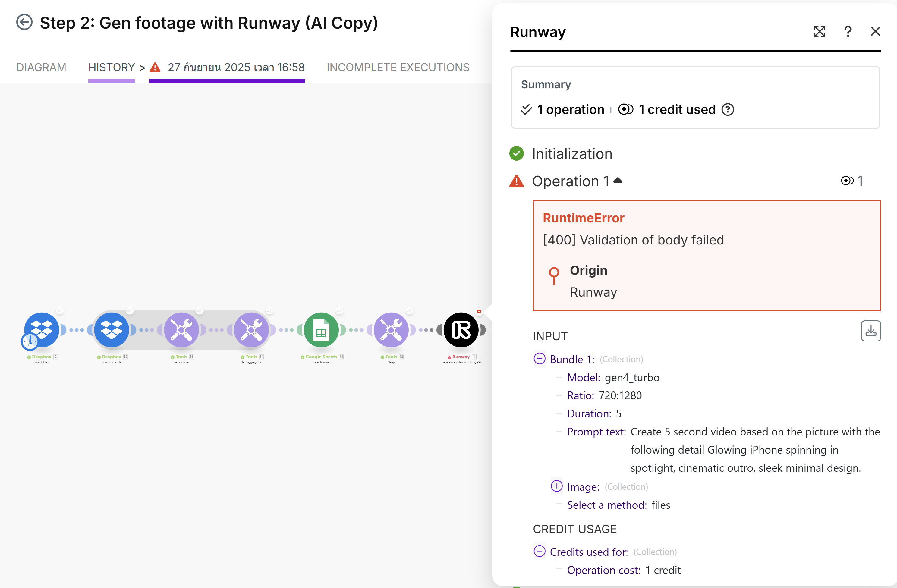Collapse the Credits used for collection
897x588 pixels.
coord(539,552)
